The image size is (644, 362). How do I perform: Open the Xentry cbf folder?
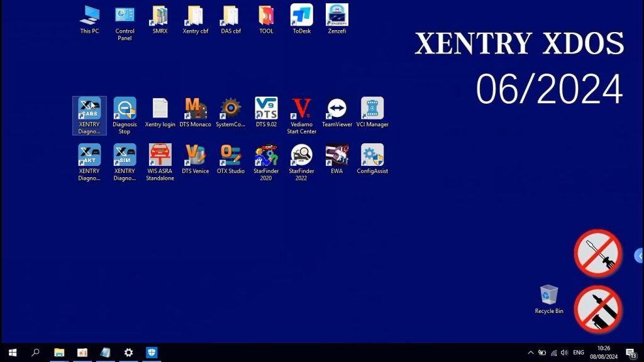195,19
